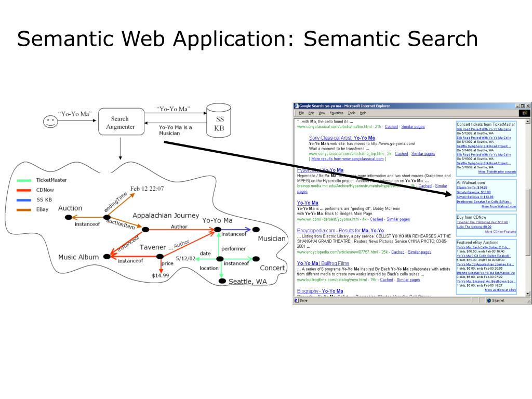Open the Hypercello / Yo-Yo Ma result
Image resolution: width=532 pixels, height=399 pixels.
320,170
